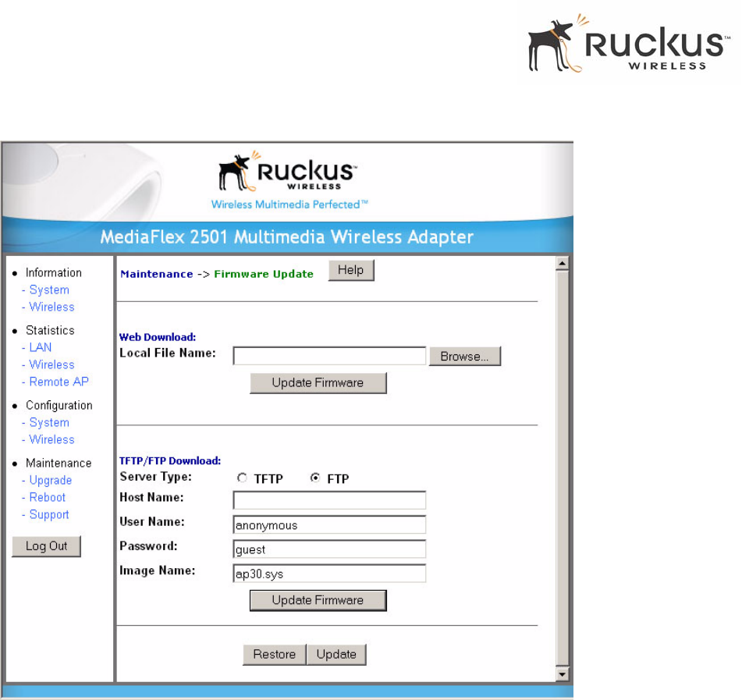Click the Information section label
742x700 pixels.
coord(54,272)
